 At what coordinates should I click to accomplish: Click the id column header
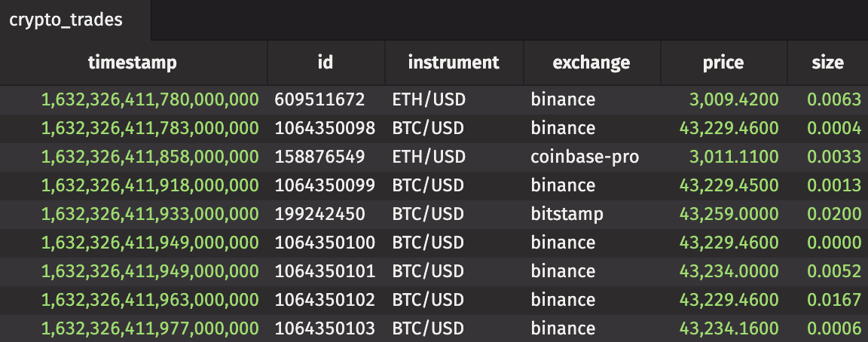(x=325, y=63)
